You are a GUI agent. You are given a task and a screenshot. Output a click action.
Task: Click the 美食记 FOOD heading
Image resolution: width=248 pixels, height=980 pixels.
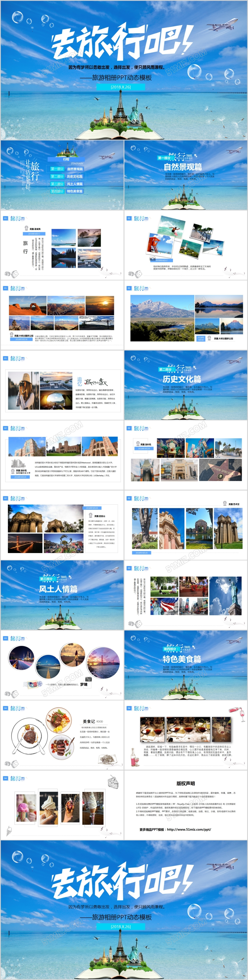[93, 721]
